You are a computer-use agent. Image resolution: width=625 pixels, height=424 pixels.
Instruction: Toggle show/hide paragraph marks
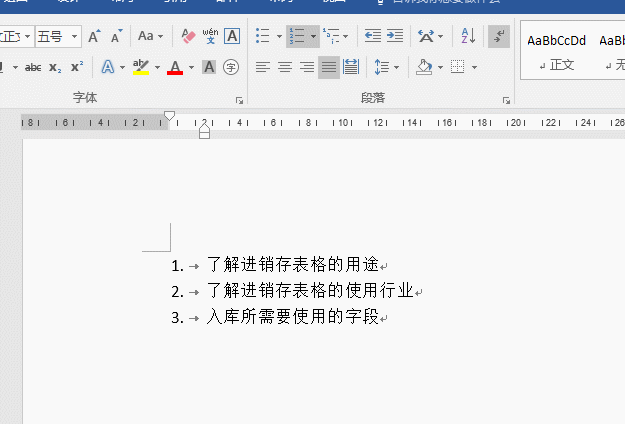coord(499,36)
